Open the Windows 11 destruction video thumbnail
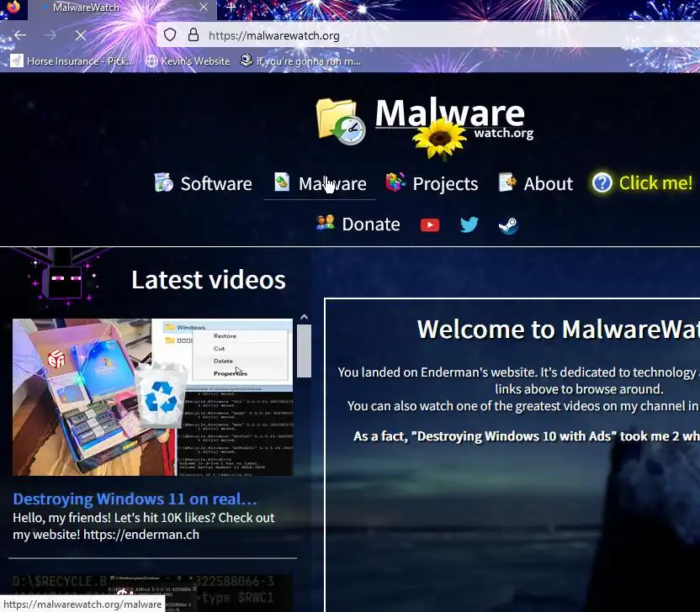700x612 pixels. pyautogui.click(x=152, y=397)
